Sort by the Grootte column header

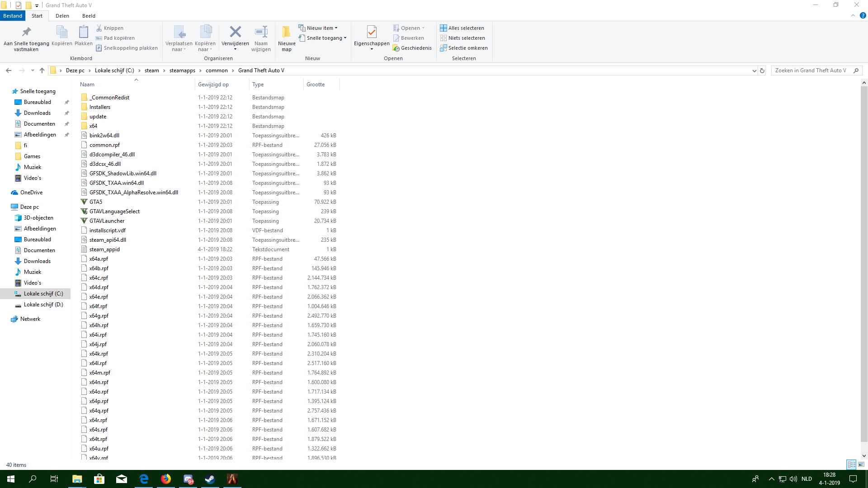click(316, 84)
